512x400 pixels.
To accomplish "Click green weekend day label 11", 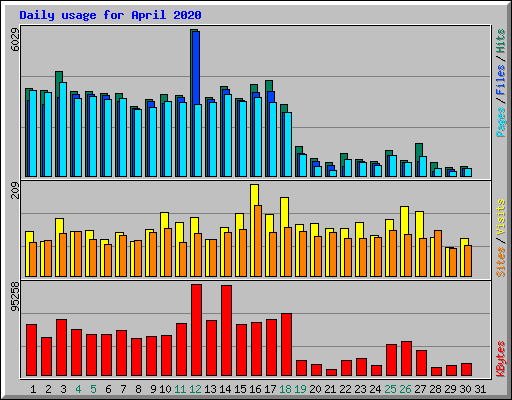I will tap(180, 389).
